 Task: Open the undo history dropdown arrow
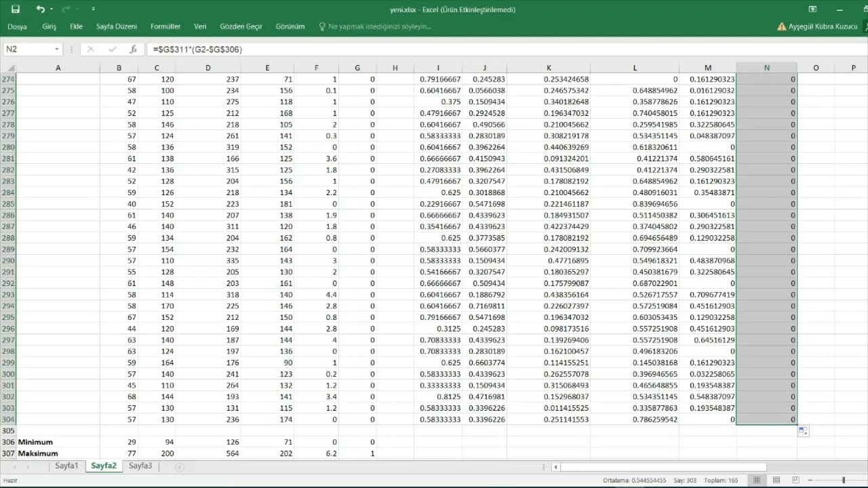tap(52, 9)
